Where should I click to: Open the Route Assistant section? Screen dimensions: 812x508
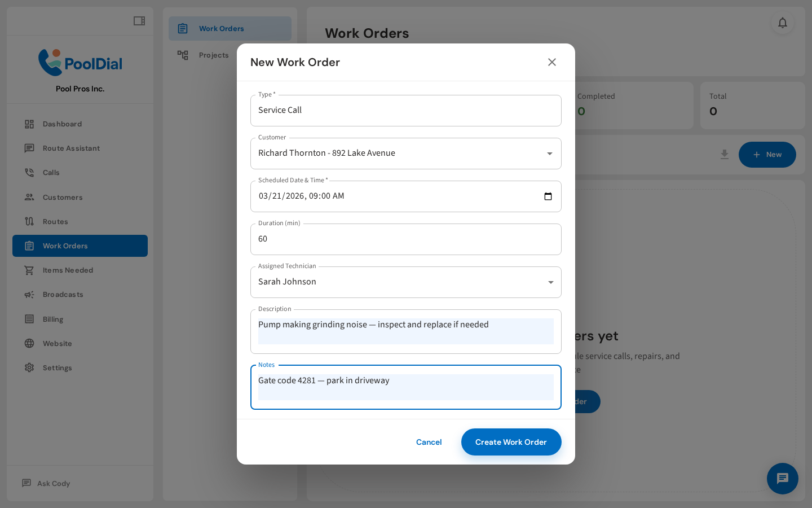coord(71,148)
